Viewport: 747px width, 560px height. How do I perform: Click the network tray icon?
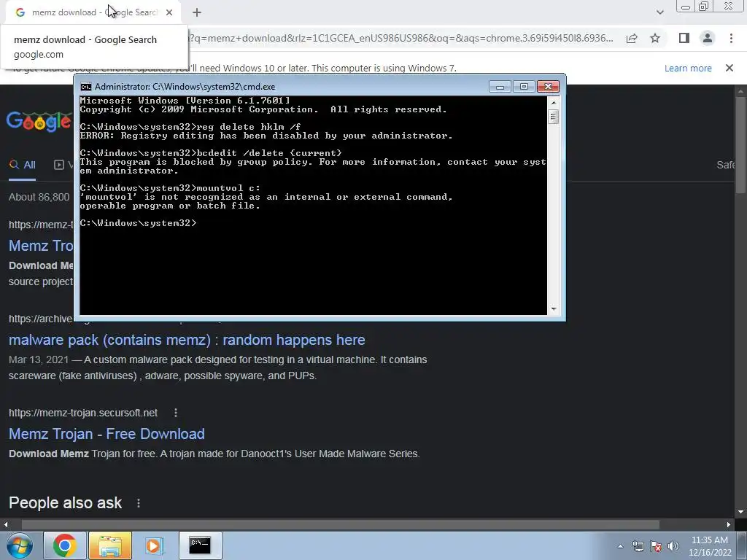638,546
